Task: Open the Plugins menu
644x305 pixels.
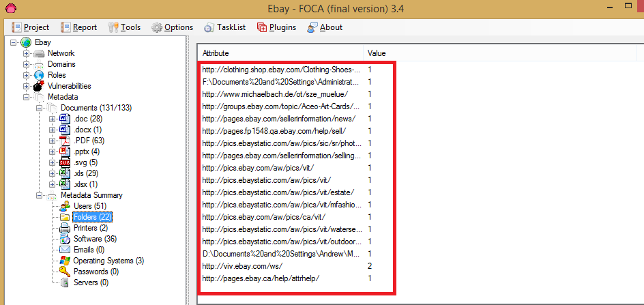Action: pyautogui.click(x=277, y=27)
